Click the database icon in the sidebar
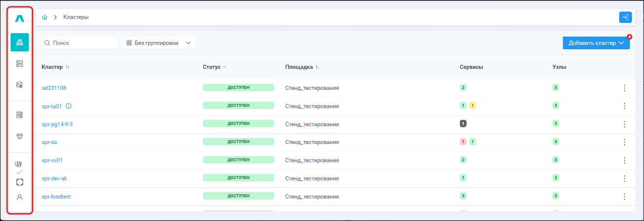The height and width of the screenshot is (221, 644). (x=19, y=84)
